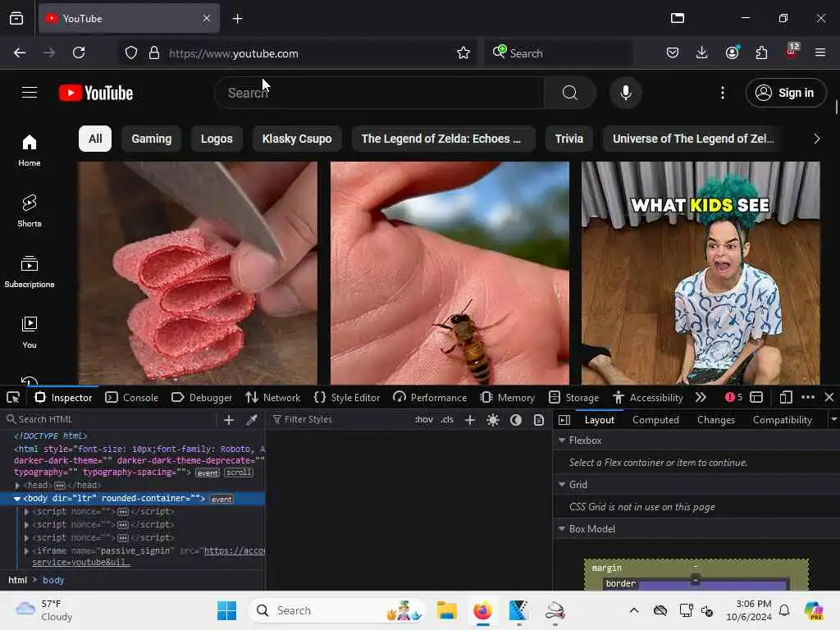The image size is (840, 630).
Task: Open Shorts in the YouTube sidebar
Action: point(30,211)
